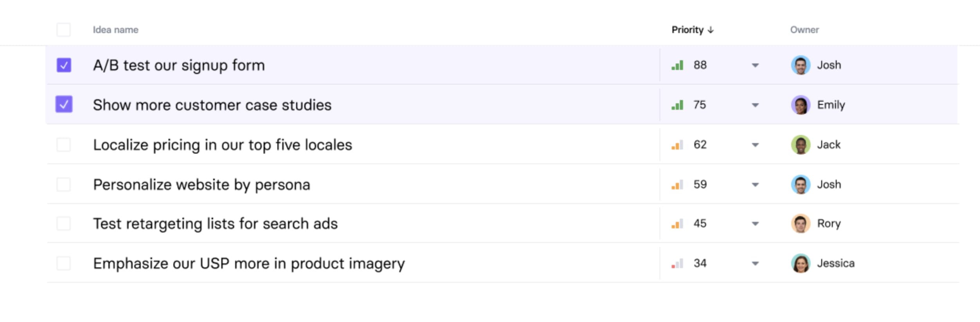
Task: Click the priority value 75
Action: click(x=700, y=105)
